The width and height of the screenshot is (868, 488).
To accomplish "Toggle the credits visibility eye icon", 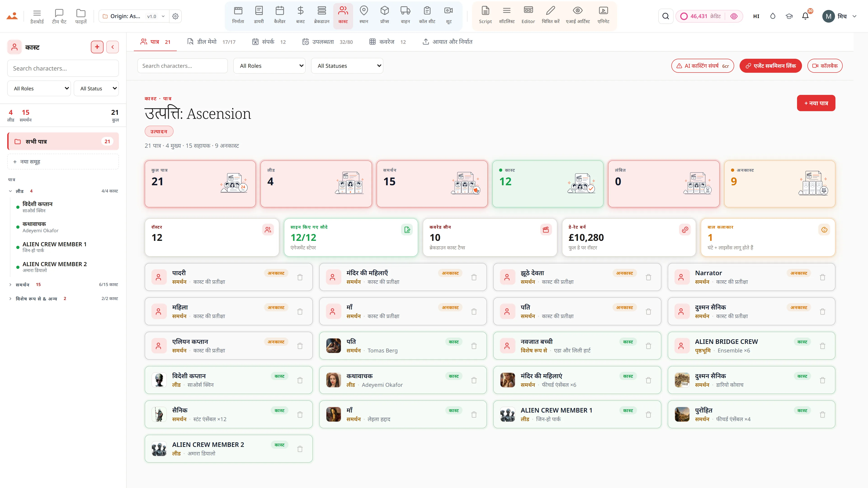I will 734,16.
